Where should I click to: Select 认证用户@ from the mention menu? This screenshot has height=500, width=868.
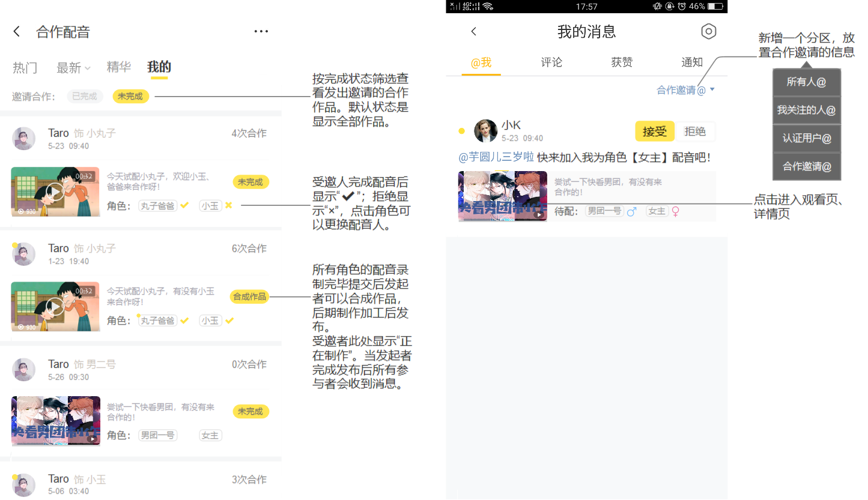coord(806,138)
